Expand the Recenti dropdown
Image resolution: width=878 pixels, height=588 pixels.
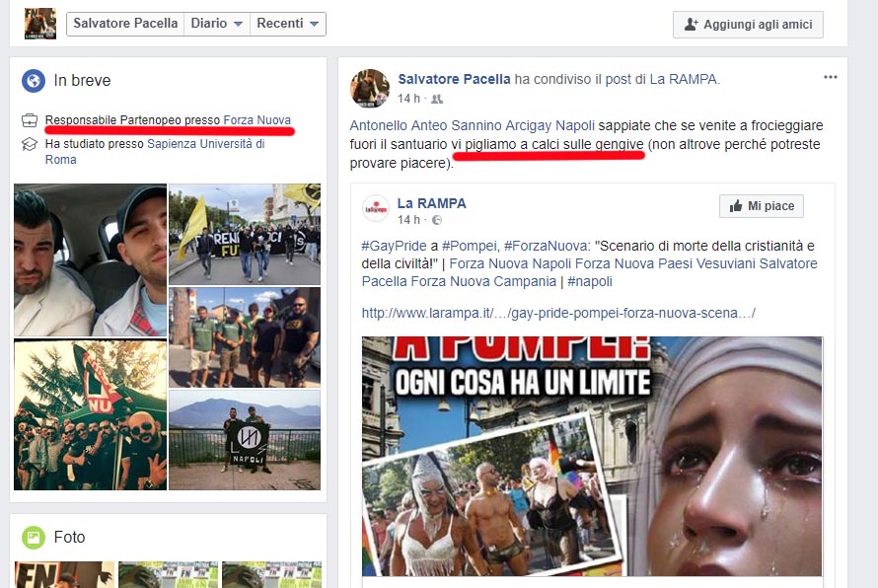coord(288,24)
